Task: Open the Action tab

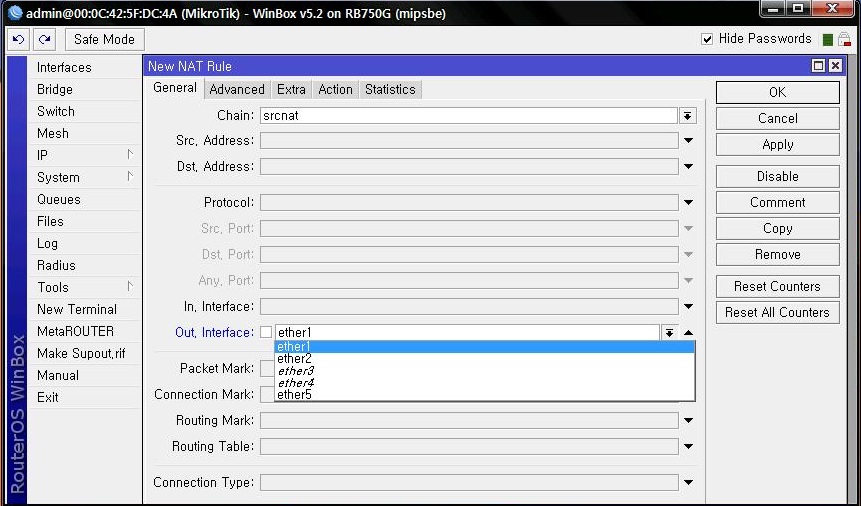Action: tap(336, 89)
